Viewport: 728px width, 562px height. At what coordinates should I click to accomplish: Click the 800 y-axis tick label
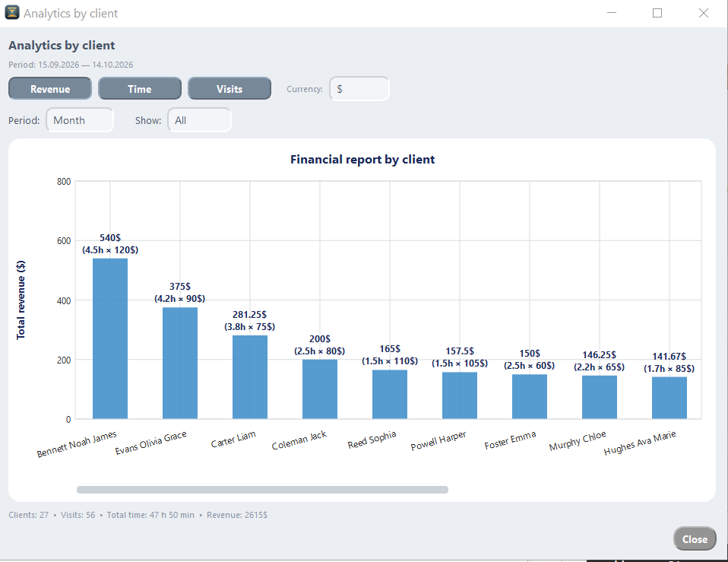click(x=64, y=182)
